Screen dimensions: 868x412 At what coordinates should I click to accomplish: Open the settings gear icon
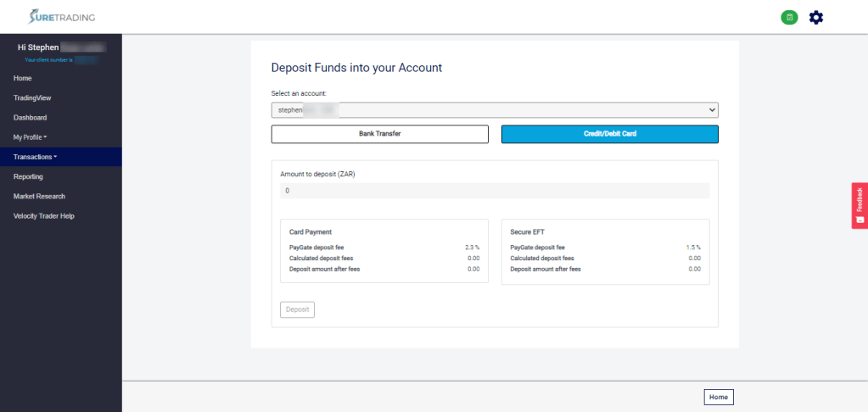tap(816, 17)
